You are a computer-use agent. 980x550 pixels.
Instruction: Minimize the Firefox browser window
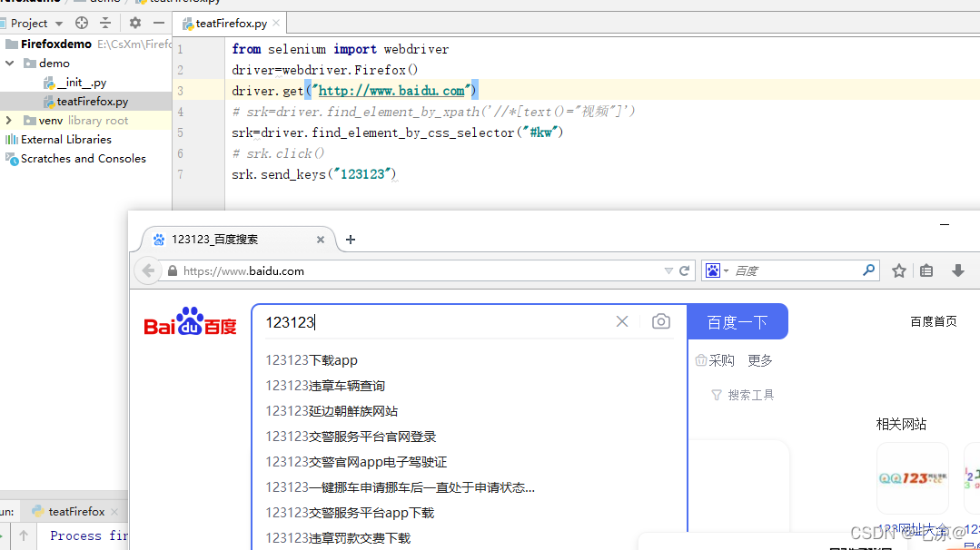pyautogui.click(x=945, y=224)
